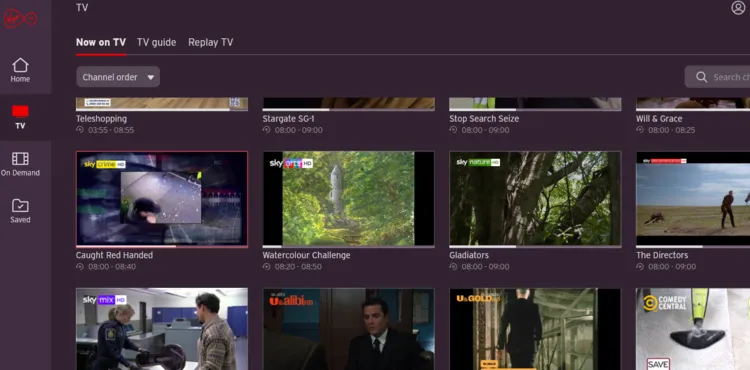750x370 pixels.
Task: Click the TV page heading
Action: 82,8
